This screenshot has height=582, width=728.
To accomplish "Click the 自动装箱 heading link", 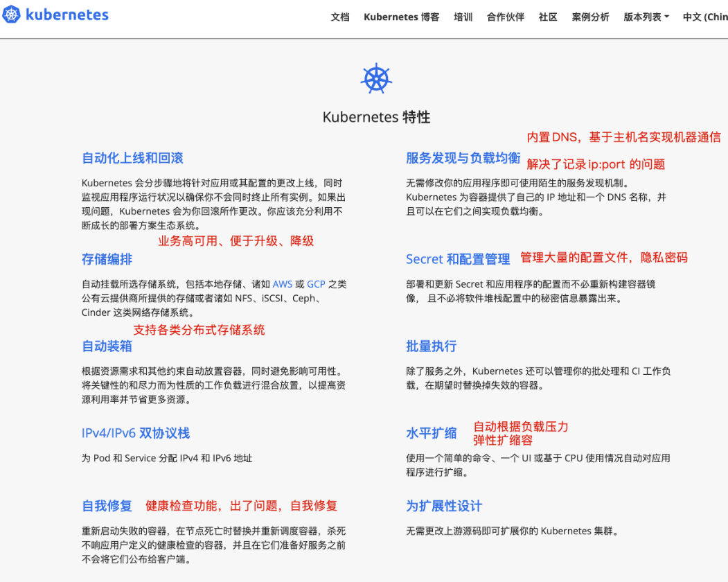I will (107, 346).
